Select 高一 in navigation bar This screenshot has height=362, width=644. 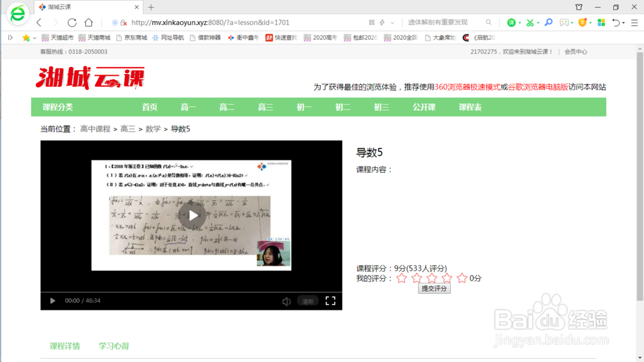pos(188,107)
